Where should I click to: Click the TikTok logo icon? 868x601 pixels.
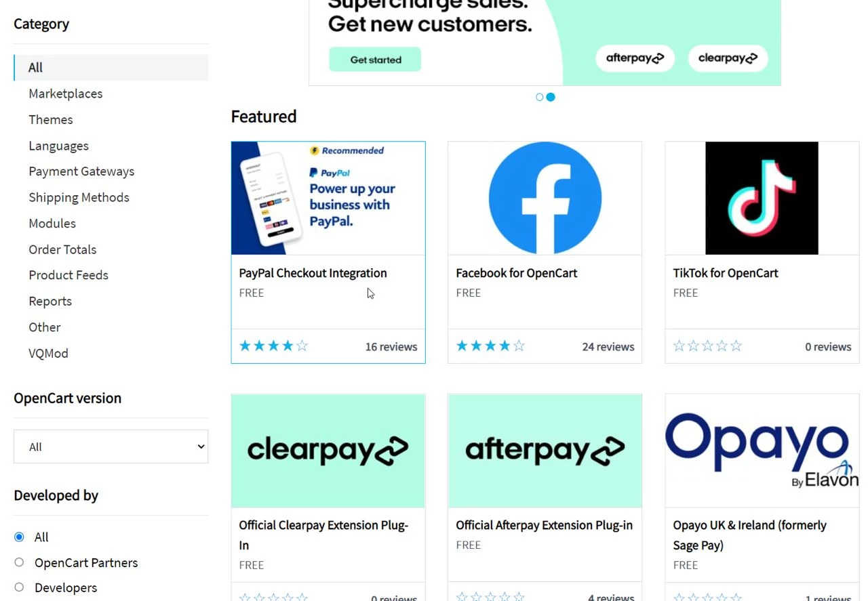tap(762, 198)
